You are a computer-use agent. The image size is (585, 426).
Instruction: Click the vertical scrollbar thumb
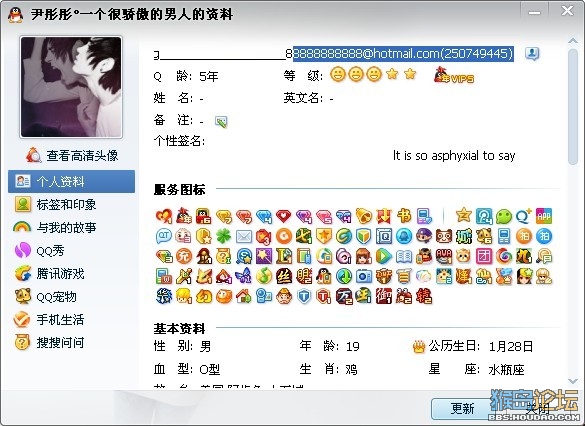[x=573, y=106]
